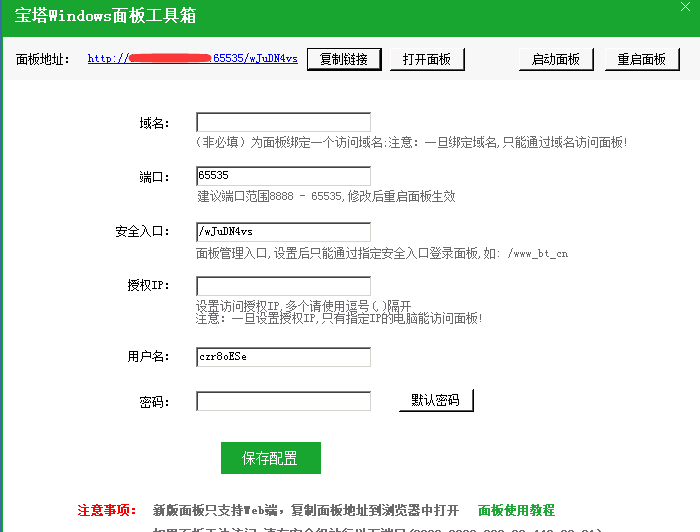Click the 端口 field showing 65535
This screenshot has height=532, width=700.
pos(283,176)
